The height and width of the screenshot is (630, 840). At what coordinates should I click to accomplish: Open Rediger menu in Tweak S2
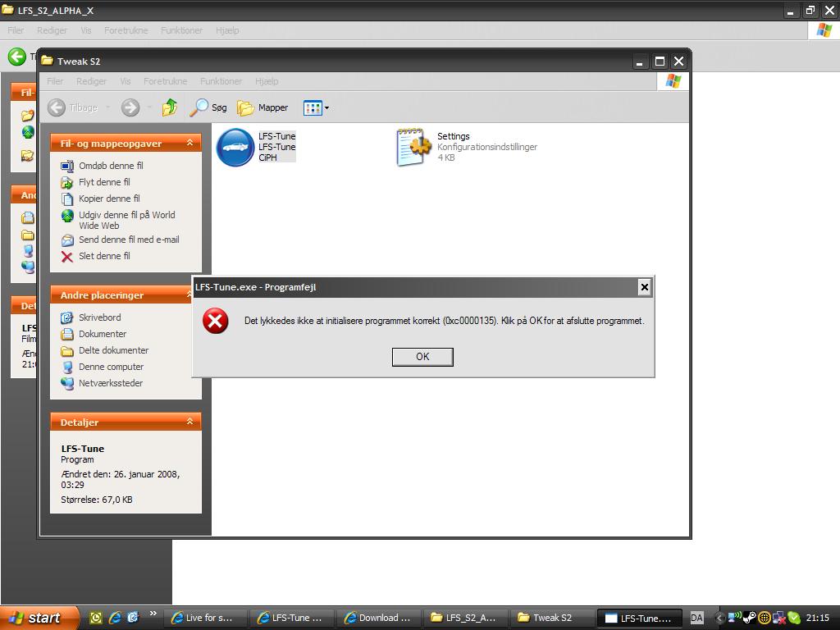(91, 81)
